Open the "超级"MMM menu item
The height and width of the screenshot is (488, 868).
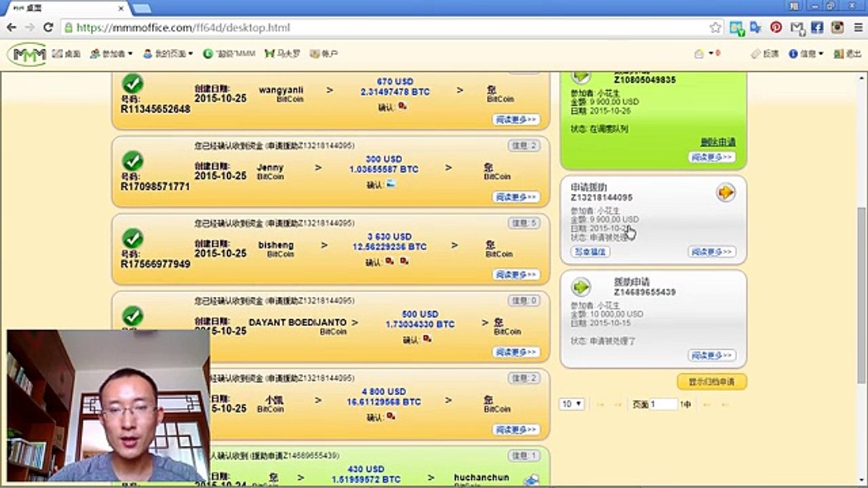point(229,54)
